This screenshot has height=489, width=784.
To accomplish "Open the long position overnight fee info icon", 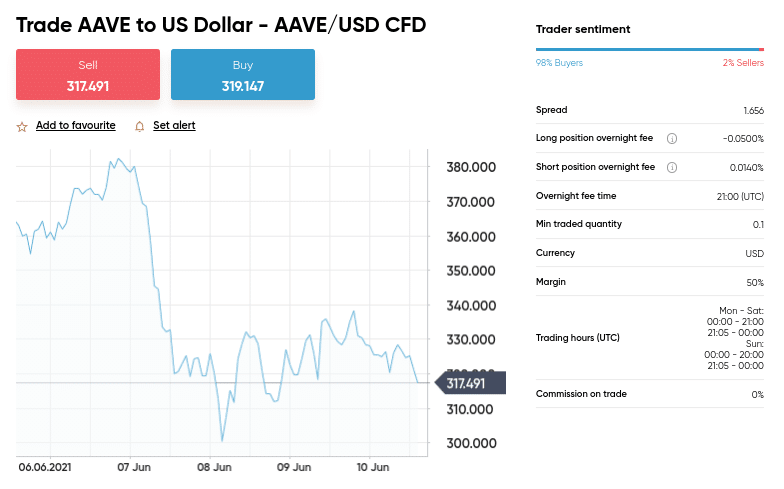I will pyautogui.click(x=672, y=138).
